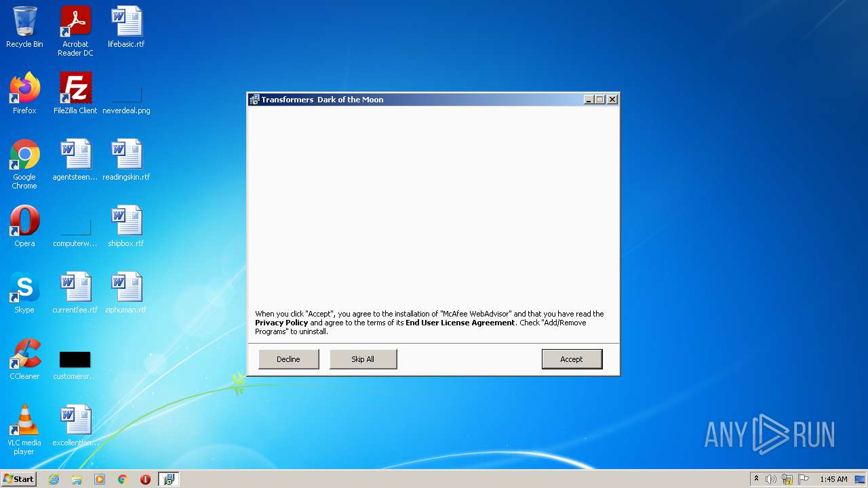Open the Windows Start menu
The image size is (868, 488).
tap(19, 479)
